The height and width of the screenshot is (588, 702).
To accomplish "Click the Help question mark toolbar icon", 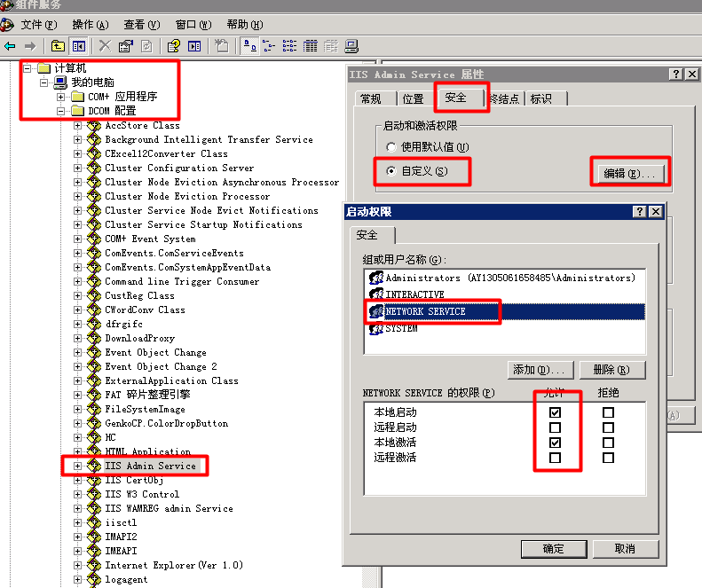I will pyautogui.click(x=173, y=46).
